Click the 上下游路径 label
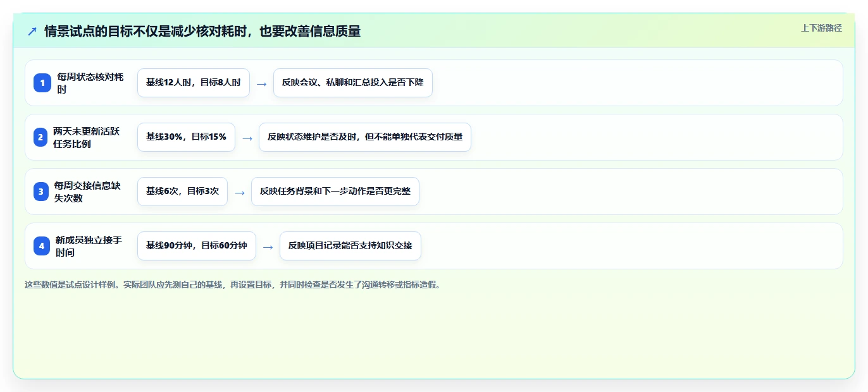This screenshot has height=392, width=868. pyautogui.click(x=821, y=28)
